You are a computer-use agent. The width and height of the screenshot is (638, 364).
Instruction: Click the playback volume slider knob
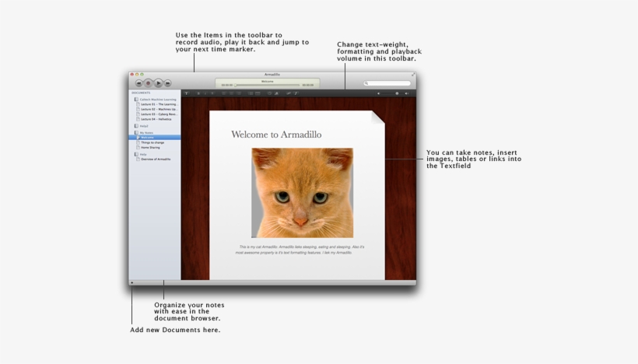click(397, 93)
